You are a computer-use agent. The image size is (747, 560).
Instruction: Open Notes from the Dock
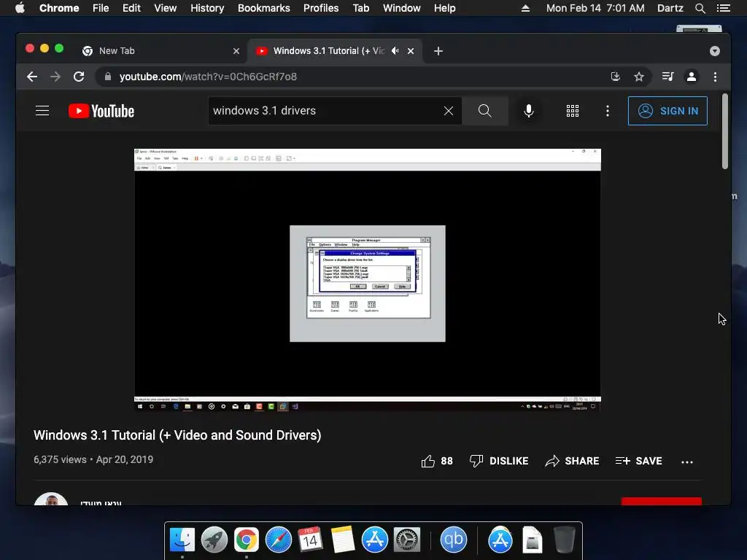point(343,540)
